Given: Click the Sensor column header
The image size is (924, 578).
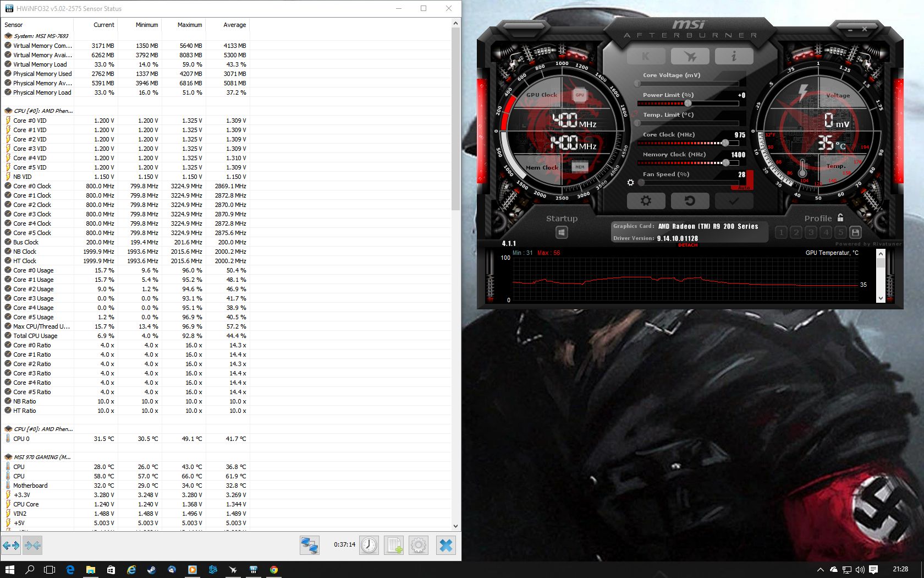Looking at the screenshot, I should point(37,25).
